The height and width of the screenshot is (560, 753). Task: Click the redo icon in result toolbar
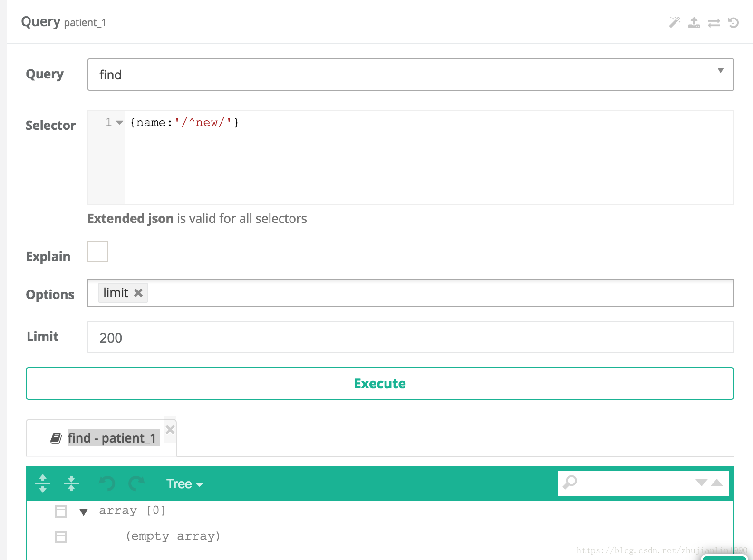[x=137, y=483]
